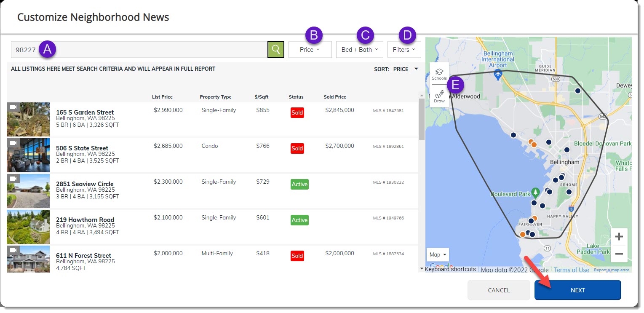Click the green search magnifier button
This screenshot has width=644, height=313.
[x=276, y=49]
